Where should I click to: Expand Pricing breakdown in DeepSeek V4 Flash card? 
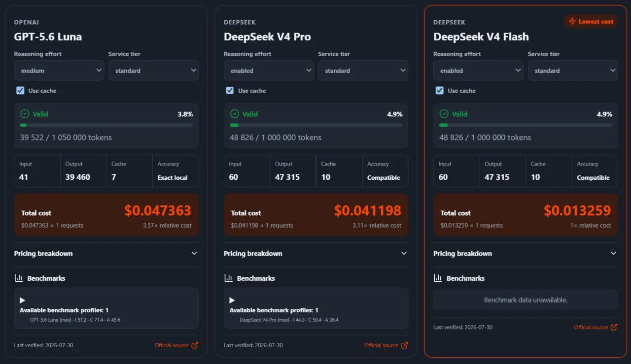[526, 254]
